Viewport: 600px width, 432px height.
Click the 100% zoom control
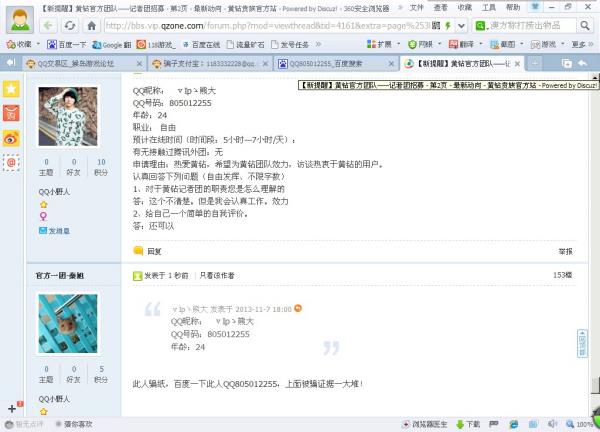pyautogui.click(x=580, y=424)
